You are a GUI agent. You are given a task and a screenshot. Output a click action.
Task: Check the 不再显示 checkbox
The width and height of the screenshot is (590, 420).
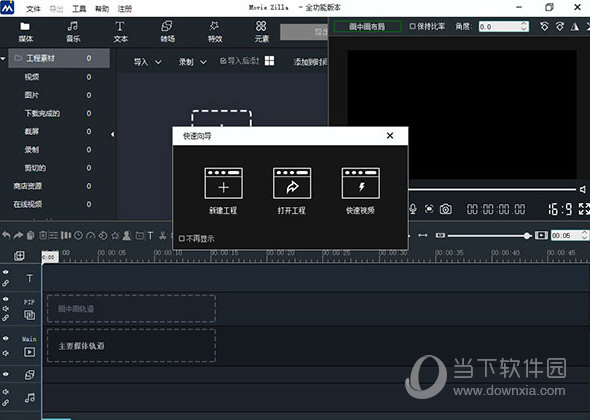click(182, 239)
